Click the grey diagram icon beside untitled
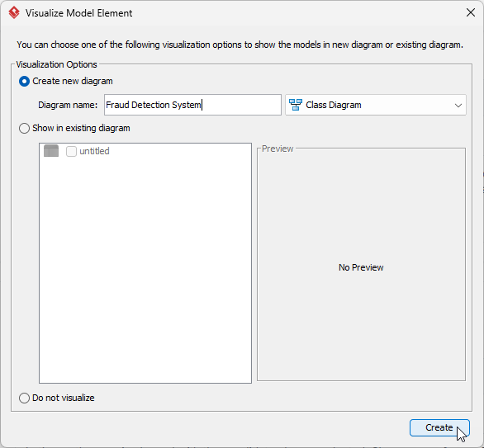The height and width of the screenshot is (448, 484). pos(51,151)
